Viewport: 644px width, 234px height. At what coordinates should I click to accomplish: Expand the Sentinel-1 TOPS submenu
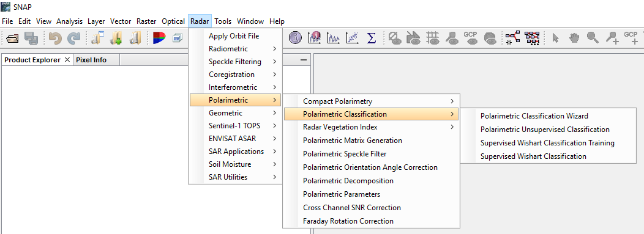[x=235, y=125]
